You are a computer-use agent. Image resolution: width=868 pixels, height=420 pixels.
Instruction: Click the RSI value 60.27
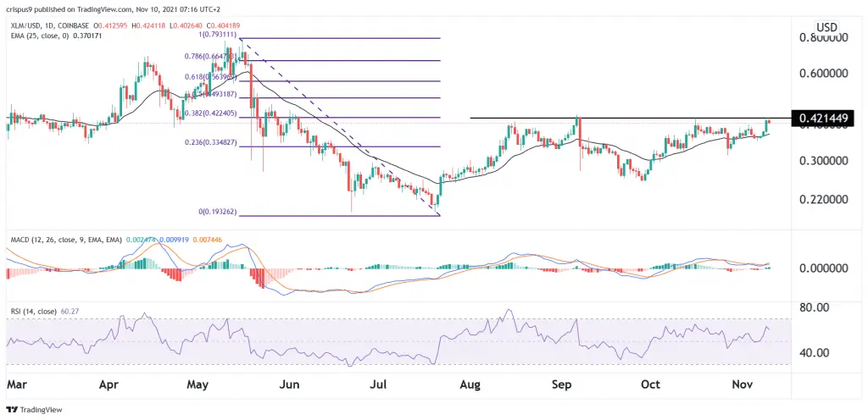point(68,312)
